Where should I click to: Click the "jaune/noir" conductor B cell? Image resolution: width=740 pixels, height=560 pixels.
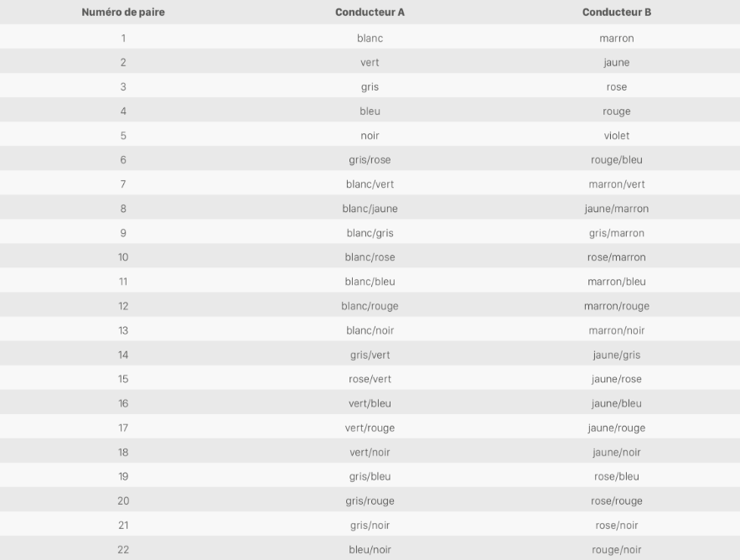[616, 452]
